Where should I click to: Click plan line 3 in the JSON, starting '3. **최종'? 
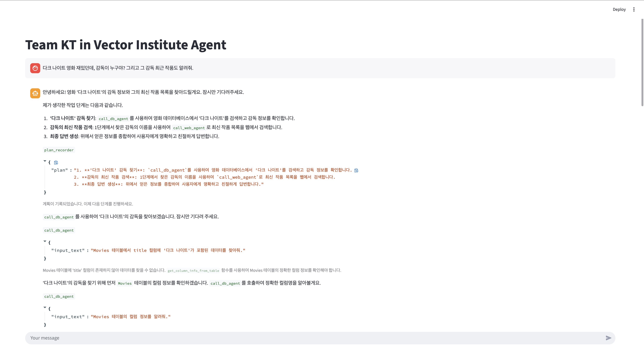tap(169, 184)
